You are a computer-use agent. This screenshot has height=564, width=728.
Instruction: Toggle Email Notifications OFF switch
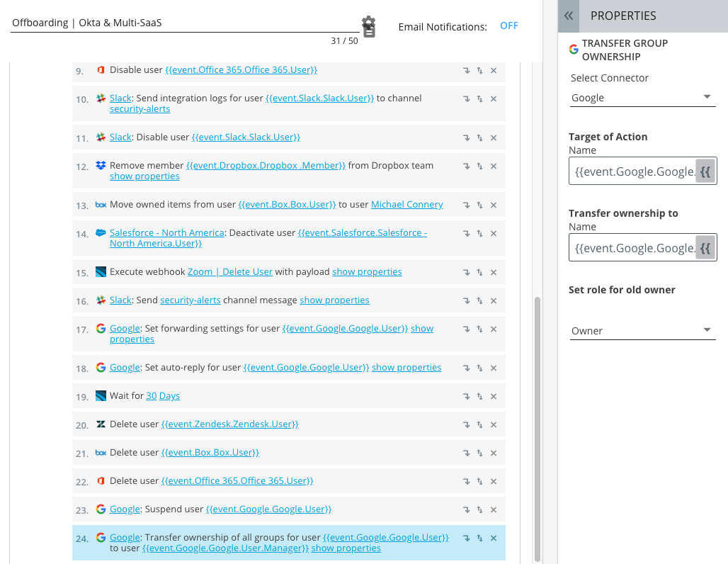[x=509, y=26]
